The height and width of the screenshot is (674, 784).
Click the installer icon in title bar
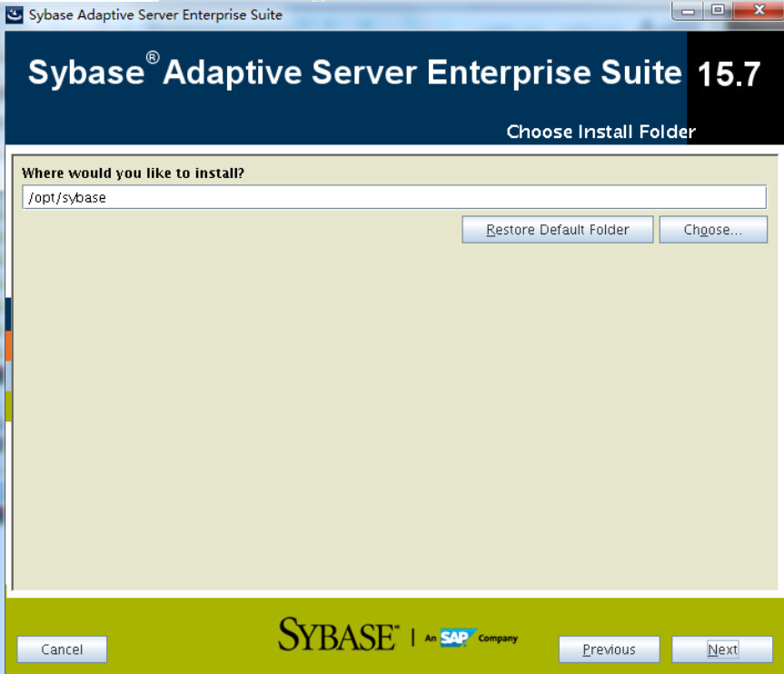coord(14,15)
